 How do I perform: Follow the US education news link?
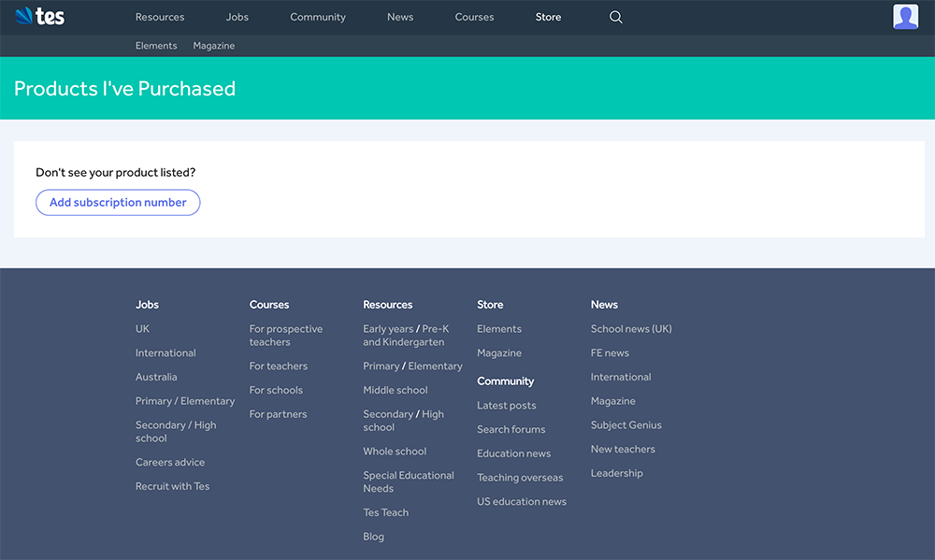click(x=521, y=501)
